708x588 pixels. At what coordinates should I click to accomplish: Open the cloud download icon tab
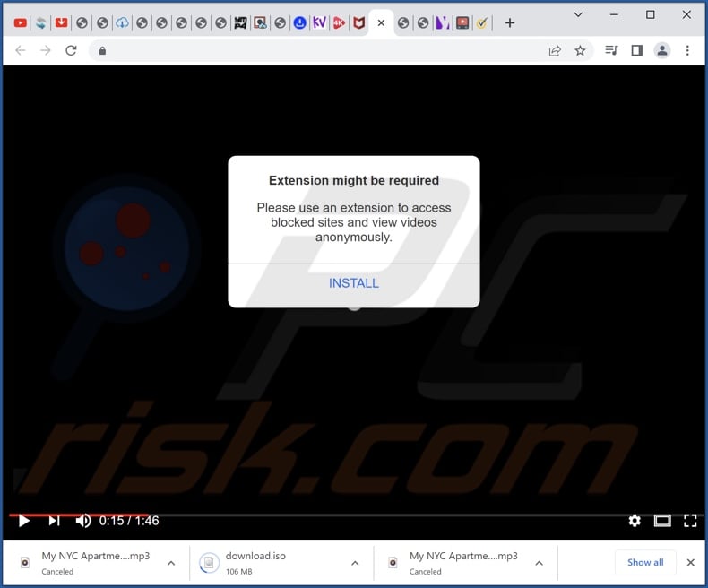(x=122, y=22)
